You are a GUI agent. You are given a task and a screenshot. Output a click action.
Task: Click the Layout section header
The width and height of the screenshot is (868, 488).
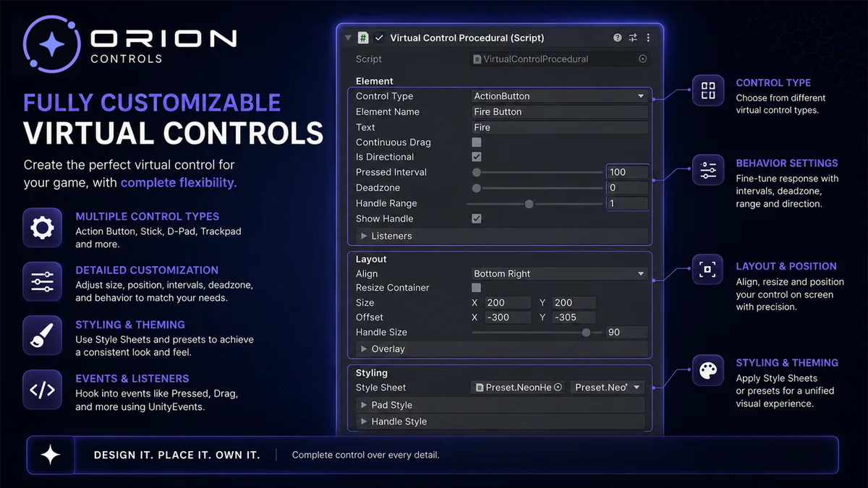371,259
